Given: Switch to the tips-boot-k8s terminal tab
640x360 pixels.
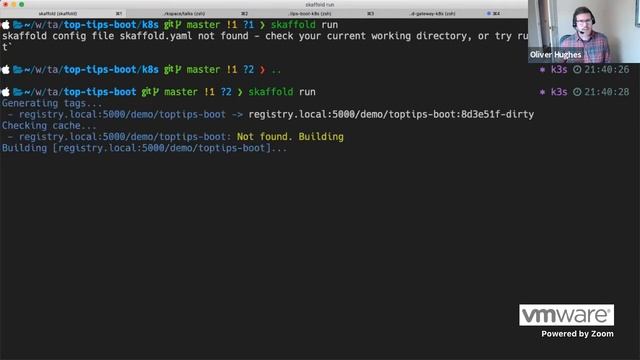Looking at the screenshot, I should pyautogui.click(x=315, y=13).
